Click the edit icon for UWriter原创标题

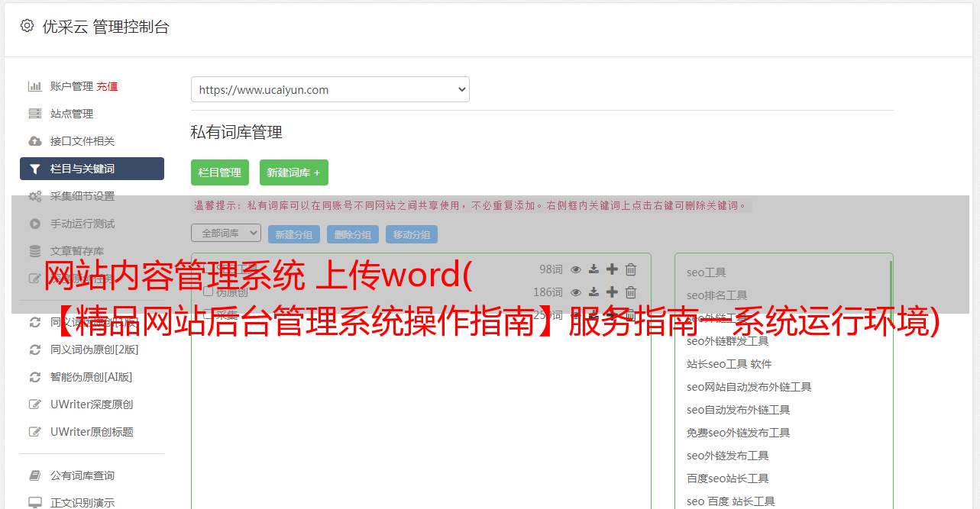tap(34, 432)
